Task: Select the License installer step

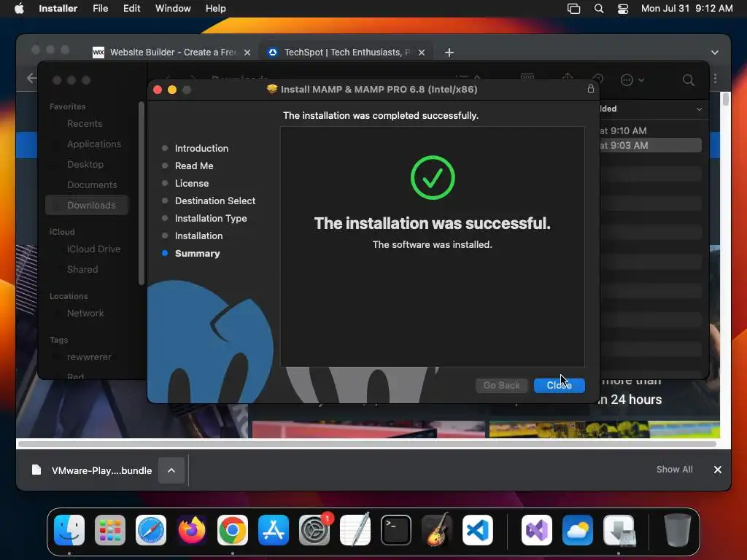Action: 191,183
